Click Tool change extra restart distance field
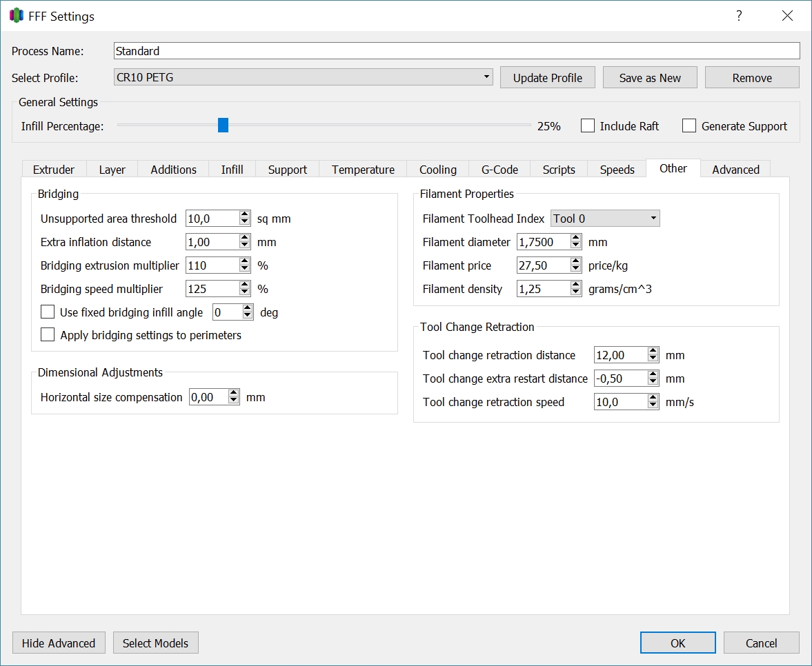This screenshot has height=666, width=812. point(620,379)
